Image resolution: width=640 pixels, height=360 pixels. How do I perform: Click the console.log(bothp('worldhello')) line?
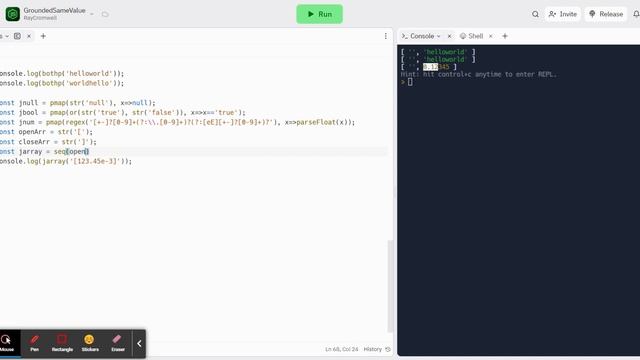[62, 83]
